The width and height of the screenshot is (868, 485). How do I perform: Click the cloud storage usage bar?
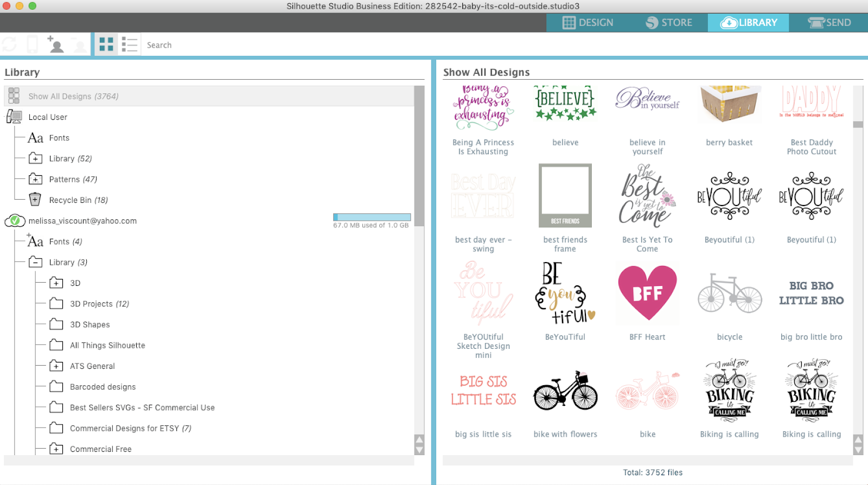tap(372, 217)
